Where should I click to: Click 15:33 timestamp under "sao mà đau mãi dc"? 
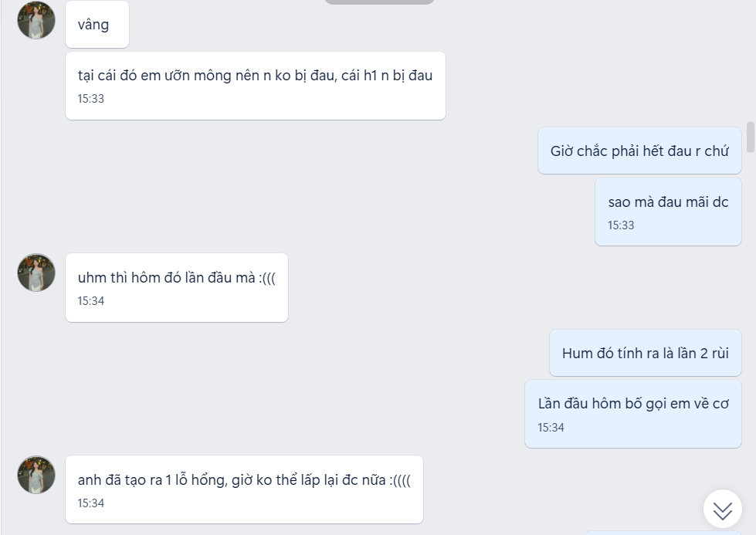tap(621, 225)
